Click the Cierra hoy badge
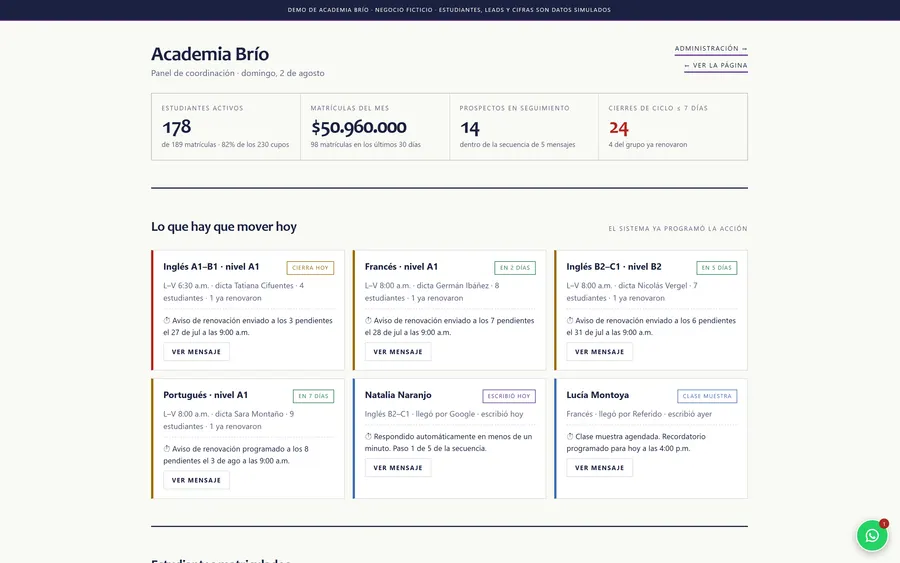900x563 pixels. pyautogui.click(x=310, y=267)
